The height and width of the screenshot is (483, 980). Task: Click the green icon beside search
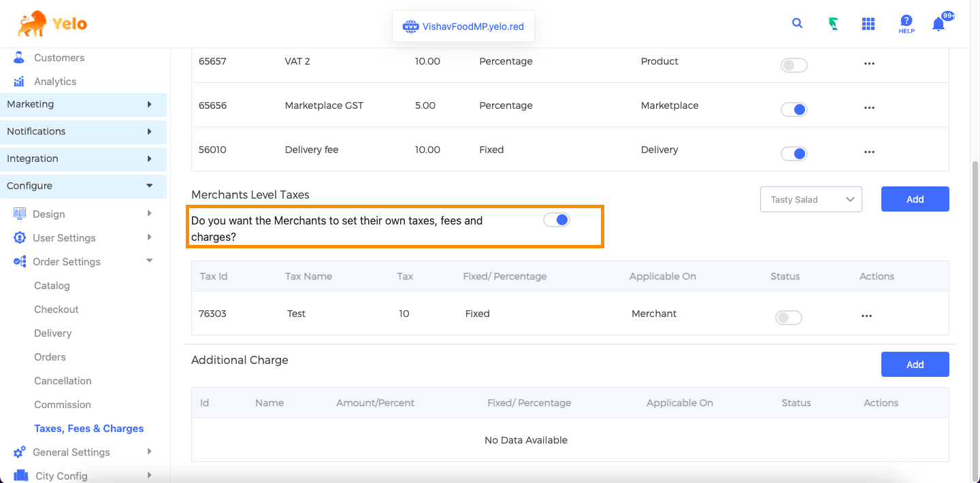point(833,24)
